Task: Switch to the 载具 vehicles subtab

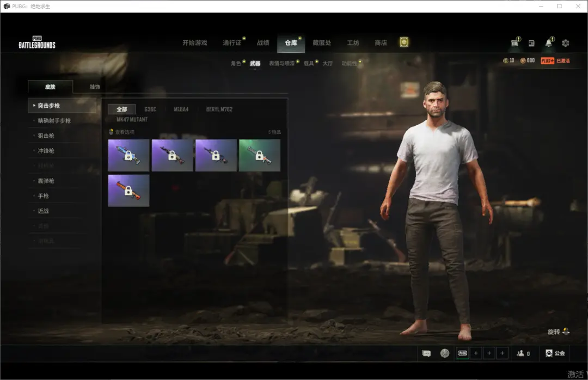Action: [309, 63]
